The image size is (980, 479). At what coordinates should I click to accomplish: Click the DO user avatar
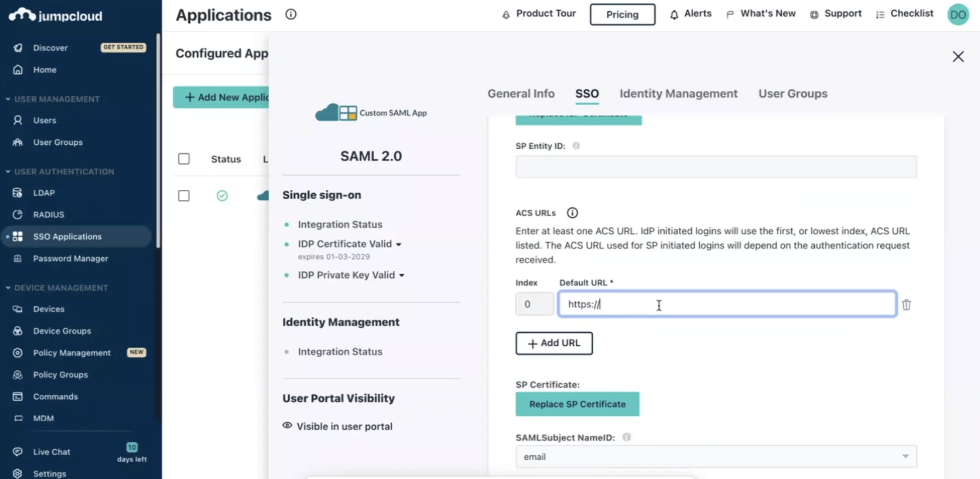click(x=957, y=15)
